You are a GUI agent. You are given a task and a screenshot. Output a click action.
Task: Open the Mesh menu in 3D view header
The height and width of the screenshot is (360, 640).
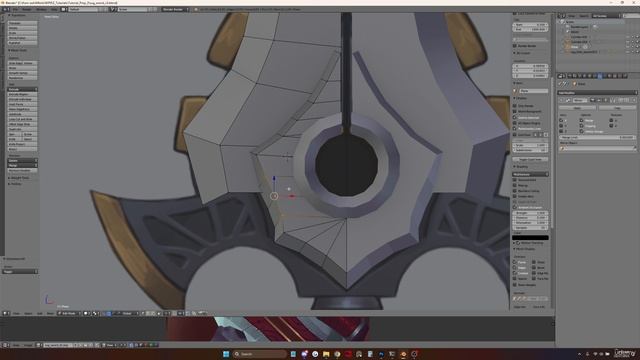(x=50, y=313)
